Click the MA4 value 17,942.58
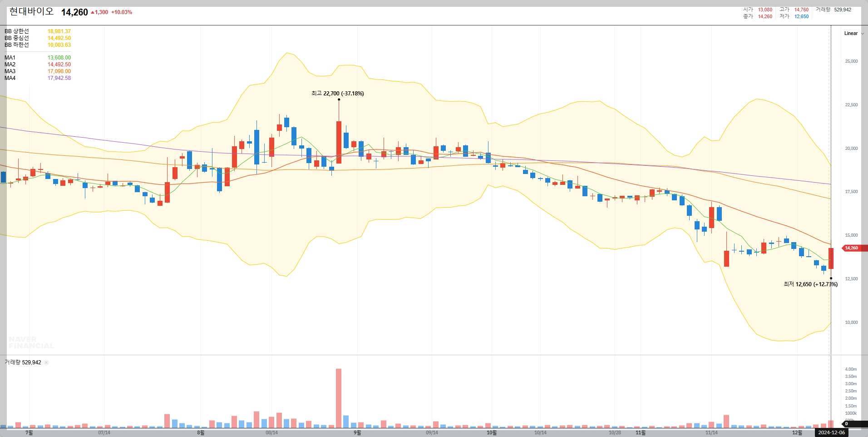Image resolution: width=868 pixels, height=437 pixels. click(59, 78)
